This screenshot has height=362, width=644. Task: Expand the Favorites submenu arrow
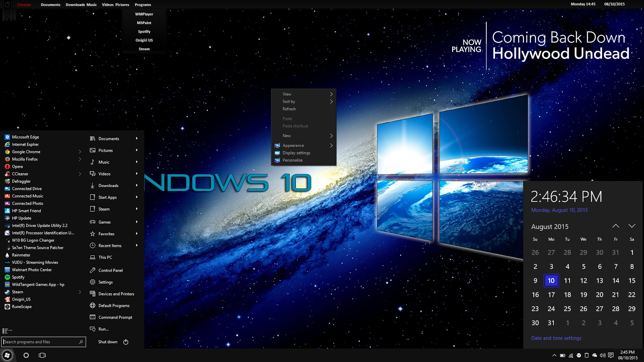tap(137, 234)
